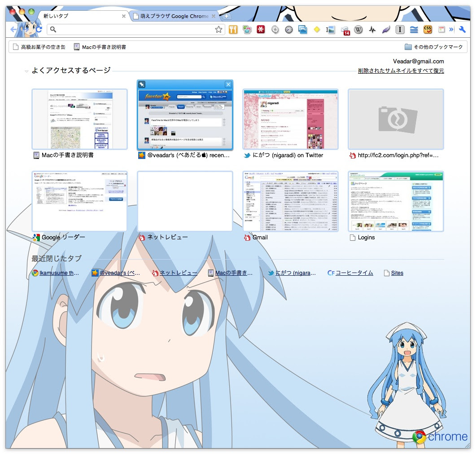Open the にがつ (nigaradi) on Twitter thumbnail
476x454 pixels.
point(291,119)
